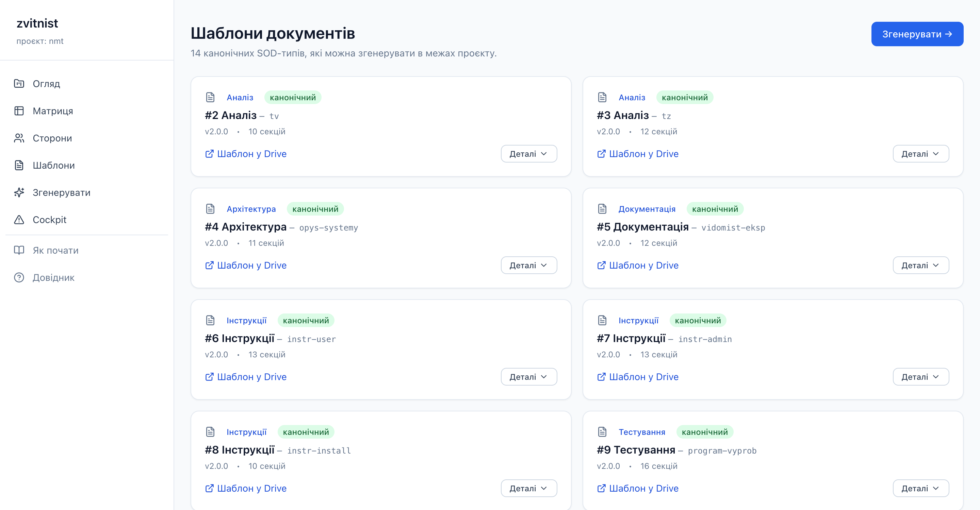The image size is (980, 510).
Task: Expand Деталі for #5 Документація
Action: pyautogui.click(x=921, y=265)
